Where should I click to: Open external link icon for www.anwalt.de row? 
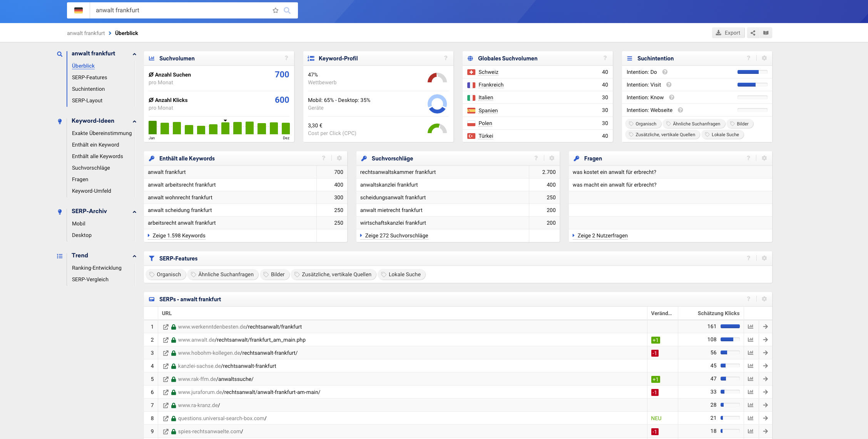pyautogui.click(x=166, y=340)
